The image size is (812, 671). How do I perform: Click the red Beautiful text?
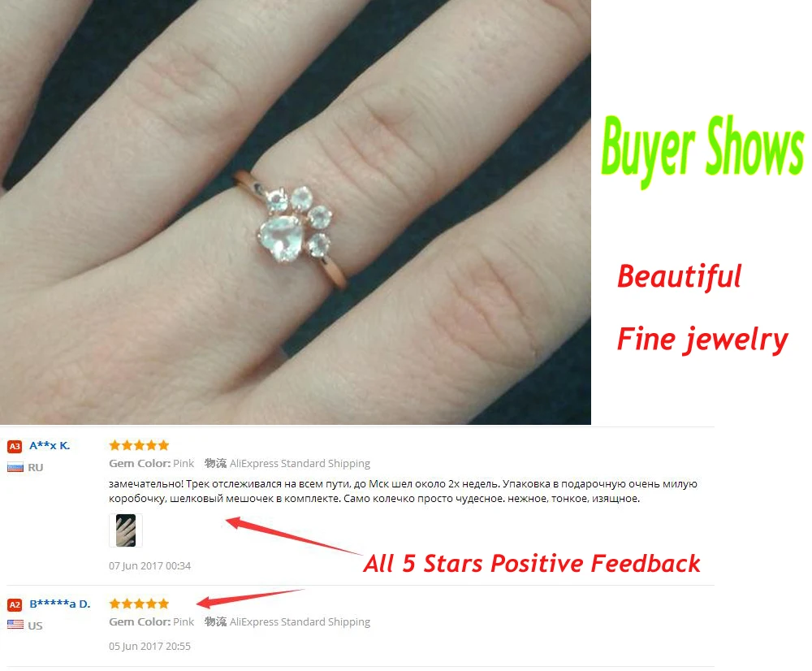(x=680, y=275)
